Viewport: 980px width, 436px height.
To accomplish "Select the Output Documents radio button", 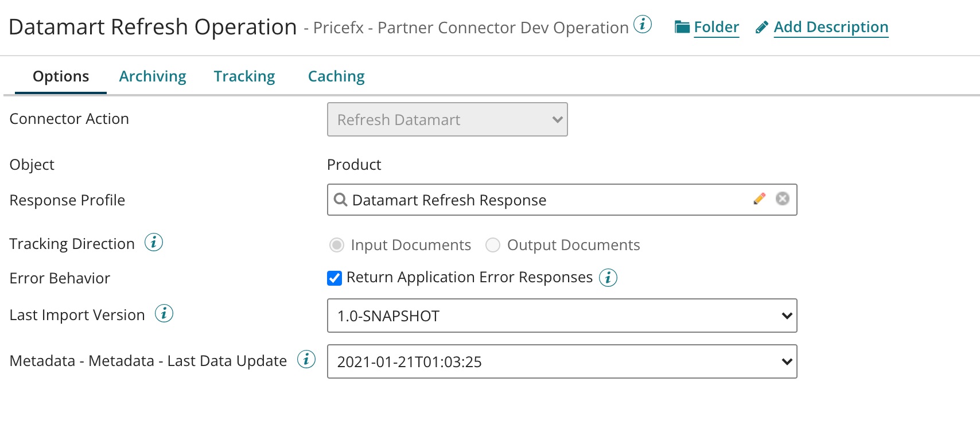I will pos(493,246).
